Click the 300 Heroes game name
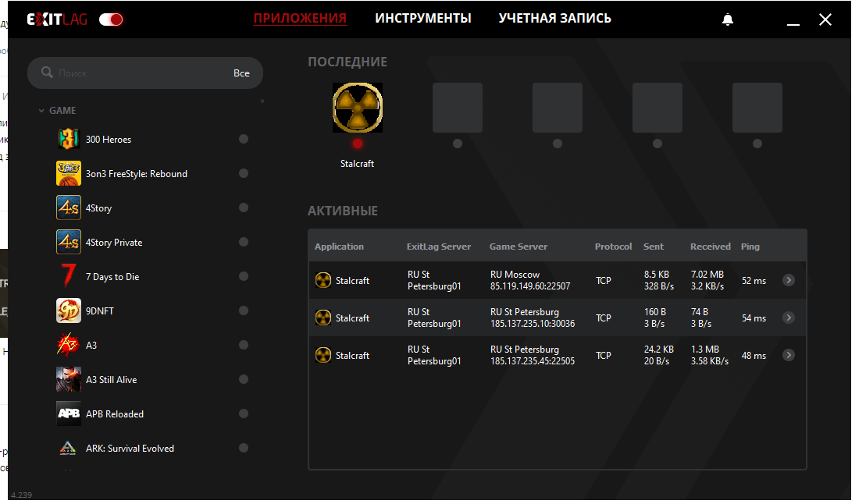Screen dimensions: 866x504 [x=109, y=140]
